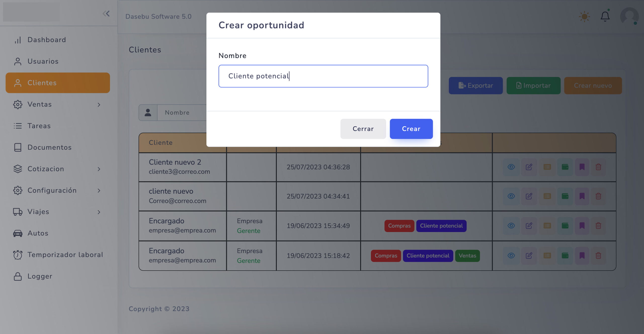The height and width of the screenshot is (334, 644).
Task: Click the date 25/07/2023 04:34:41
Action: coord(318,196)
